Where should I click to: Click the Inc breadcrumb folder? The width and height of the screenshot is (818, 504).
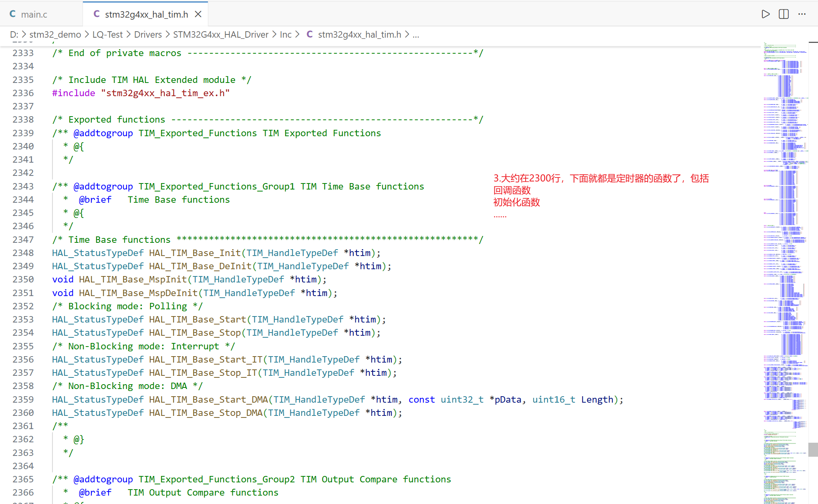(286, 34)
